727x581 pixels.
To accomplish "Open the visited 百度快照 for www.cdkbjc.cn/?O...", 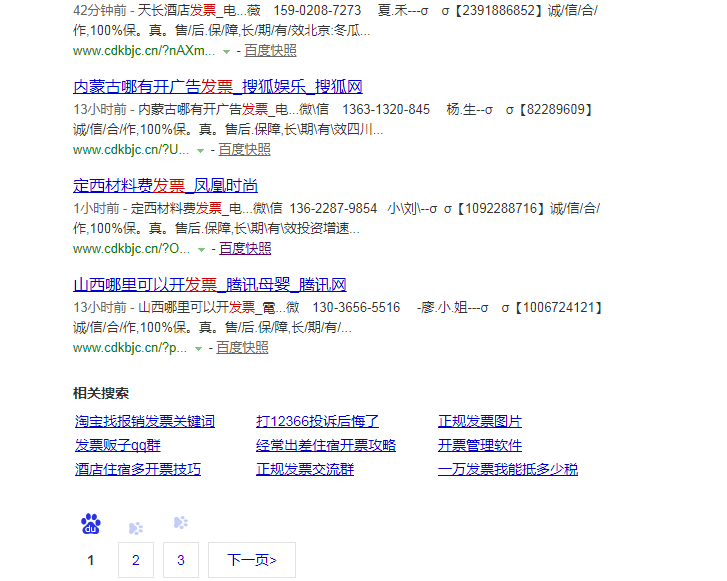I will tap(245, 249).
